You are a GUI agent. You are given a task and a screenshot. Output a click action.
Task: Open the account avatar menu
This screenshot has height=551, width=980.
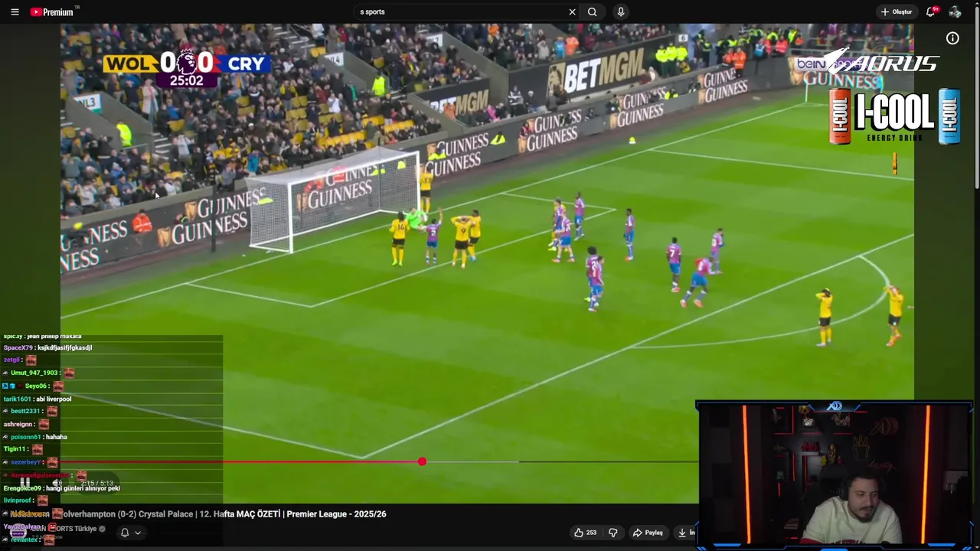pyautogui.click(x=955, y=11)
